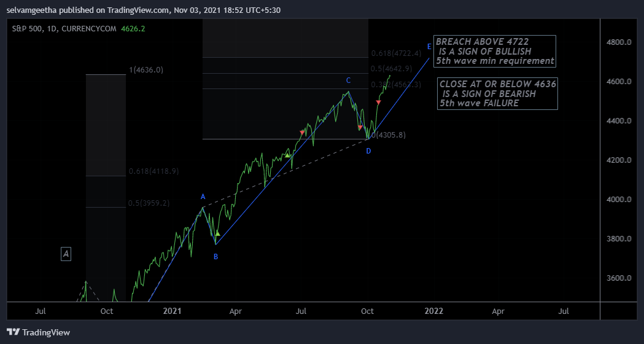Screen dimensions: 644x344
Task: Click the 4200.0 price axis label
Action: click(618, 160)
